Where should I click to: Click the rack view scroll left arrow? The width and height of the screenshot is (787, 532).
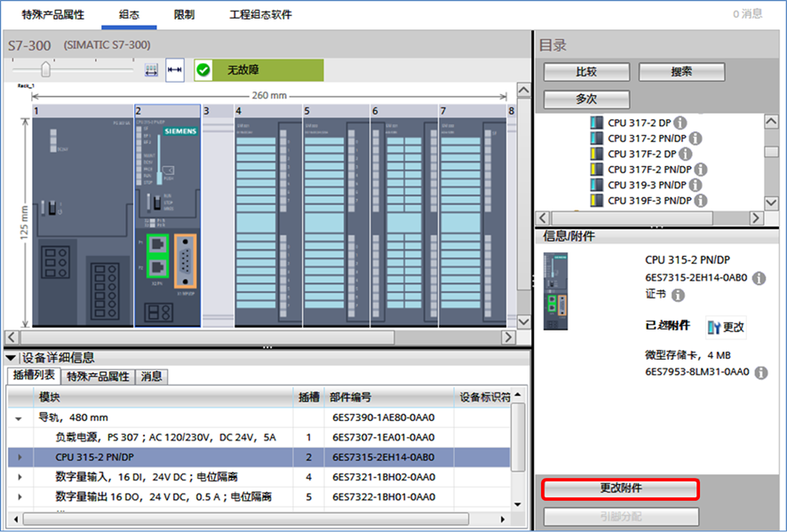[x=12, y=337]
